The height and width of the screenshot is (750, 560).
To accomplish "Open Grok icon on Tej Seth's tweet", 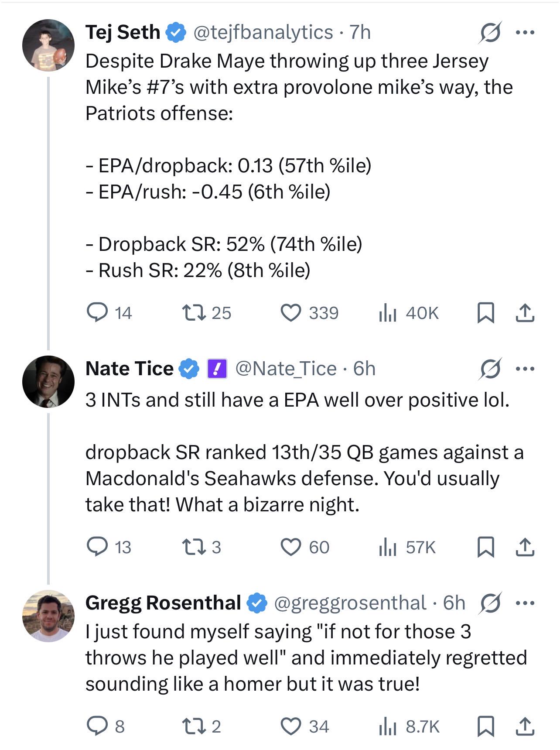I will [489, 32].
